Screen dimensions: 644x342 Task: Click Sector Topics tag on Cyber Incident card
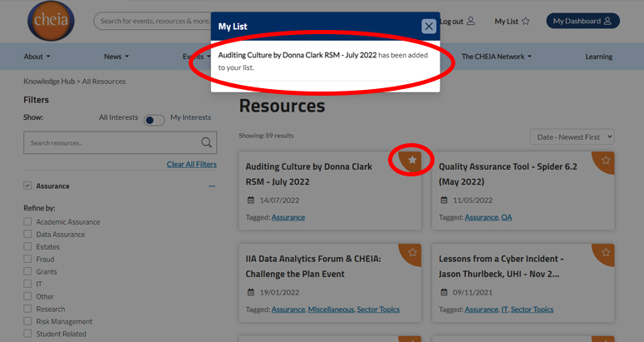pyautogui.click(x=533, y=309)
